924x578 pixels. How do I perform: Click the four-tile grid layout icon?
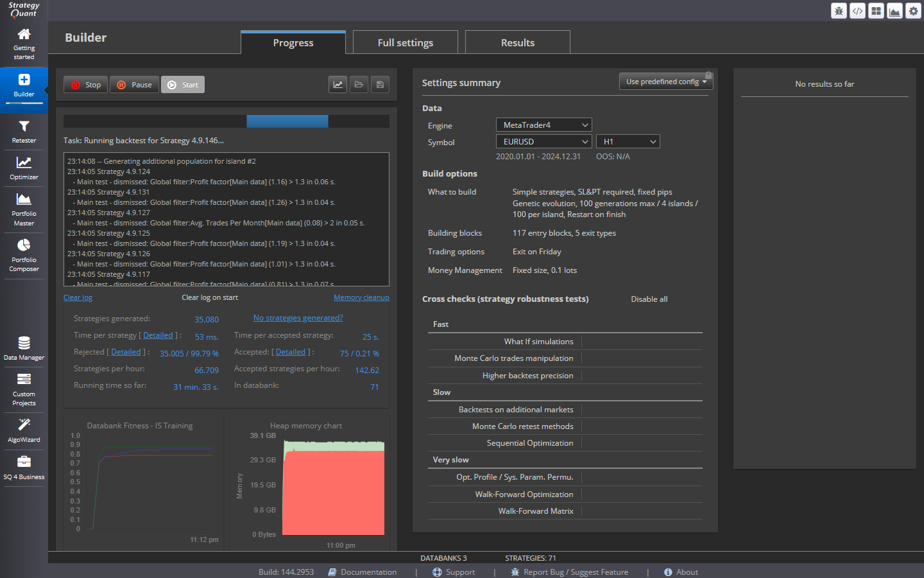[x=876, y=11]
